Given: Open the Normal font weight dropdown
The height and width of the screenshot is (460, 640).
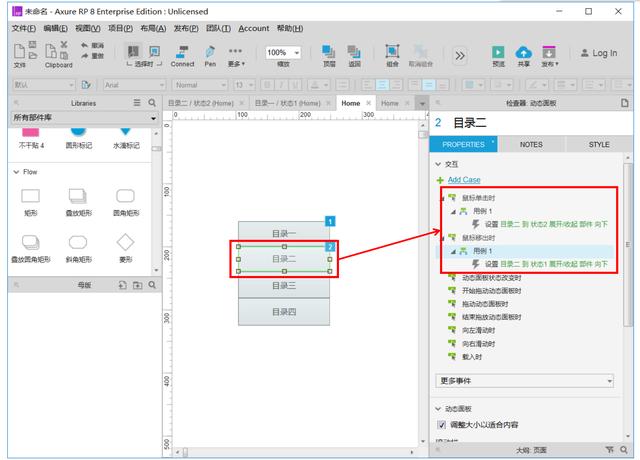Looking at the screenshot, I should [x=200, y=85].
